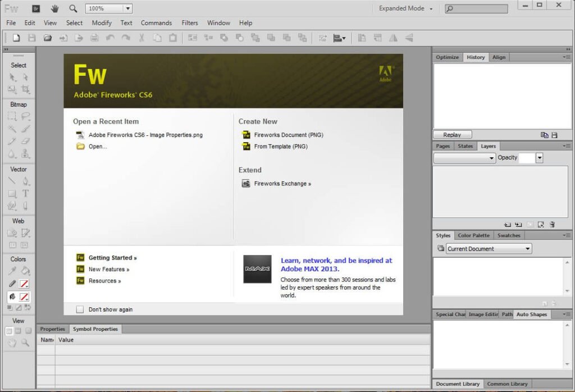
Task: Click the Open folder icon in toolbar
Action: point(47,38)
